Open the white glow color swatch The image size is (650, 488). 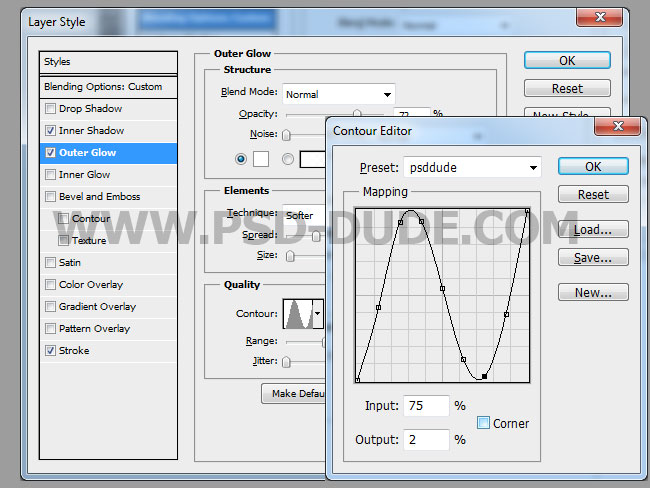coord(261,159)
